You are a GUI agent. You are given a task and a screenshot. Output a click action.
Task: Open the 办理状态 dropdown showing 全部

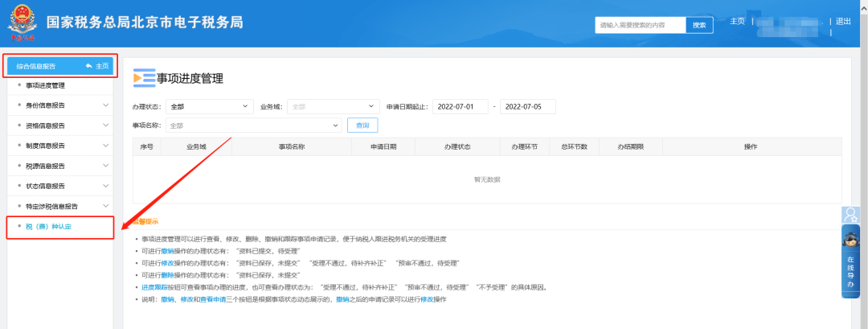click(209, 106)
